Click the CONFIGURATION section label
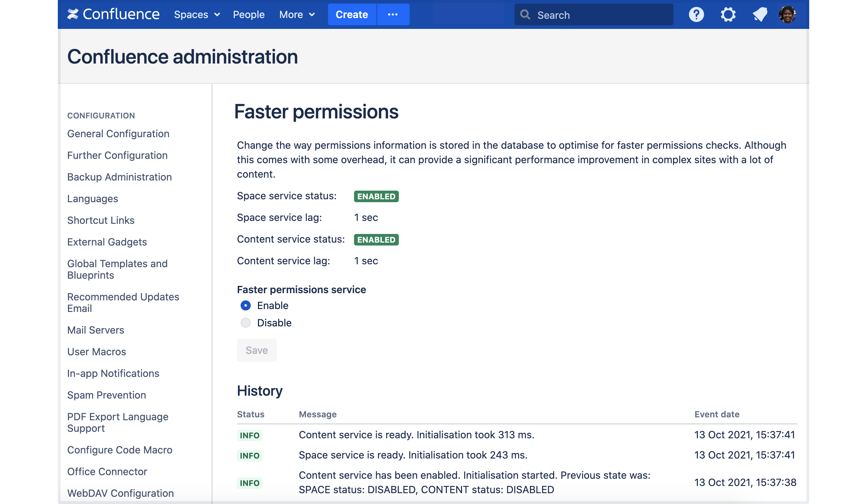 point(101,116)
